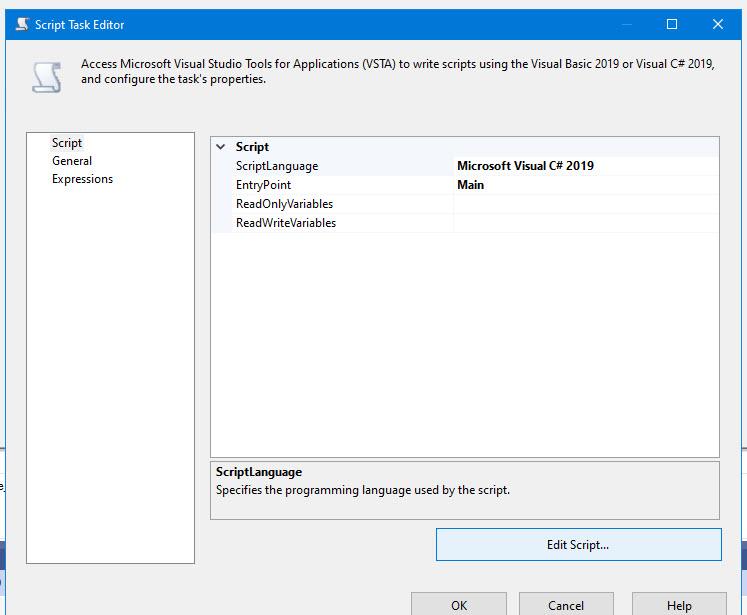Viewport: 747px width, 615px height.
Task: Click the Script Task Editor title bar icon
Action: click(22, 24)
